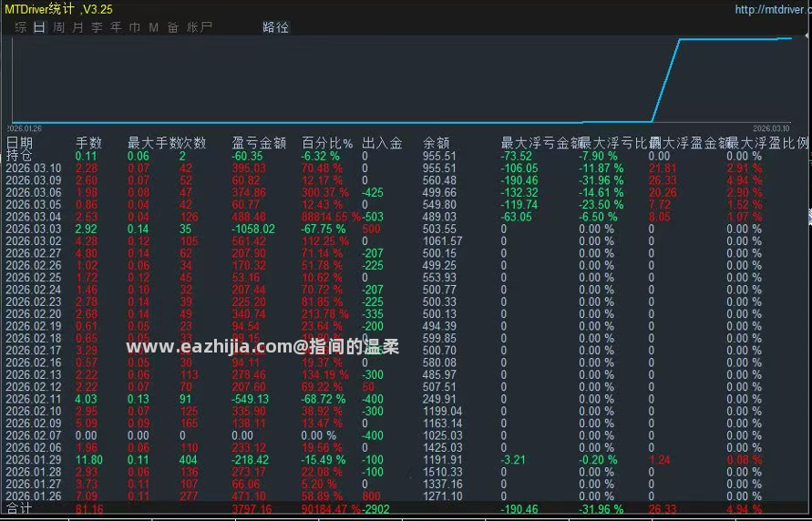Select the 2026.03.06 row date

[33, 192]
